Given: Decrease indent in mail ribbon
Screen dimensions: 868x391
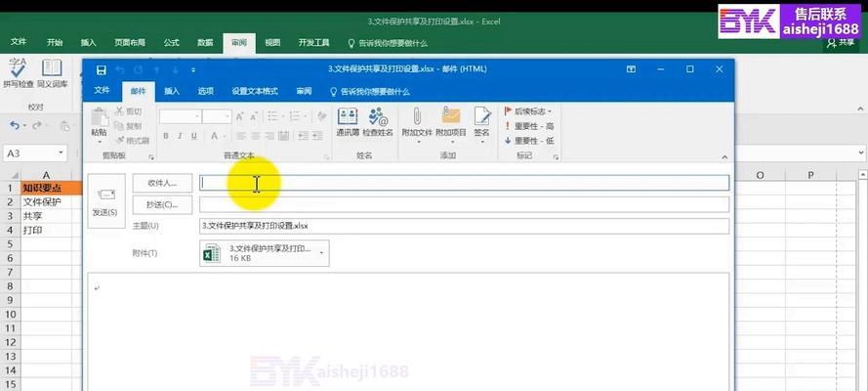Looking at the screenshot, I should coord(303,136).
